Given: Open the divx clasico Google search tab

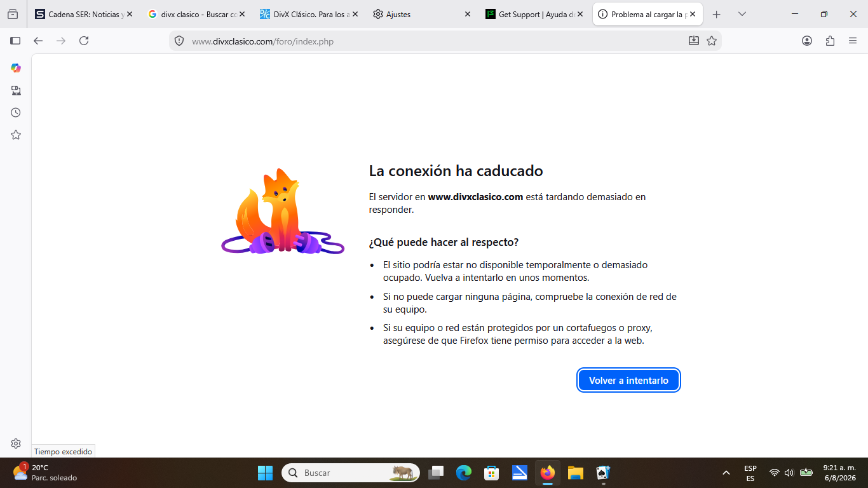Looking at the screenshot, I should click(196, 14).
